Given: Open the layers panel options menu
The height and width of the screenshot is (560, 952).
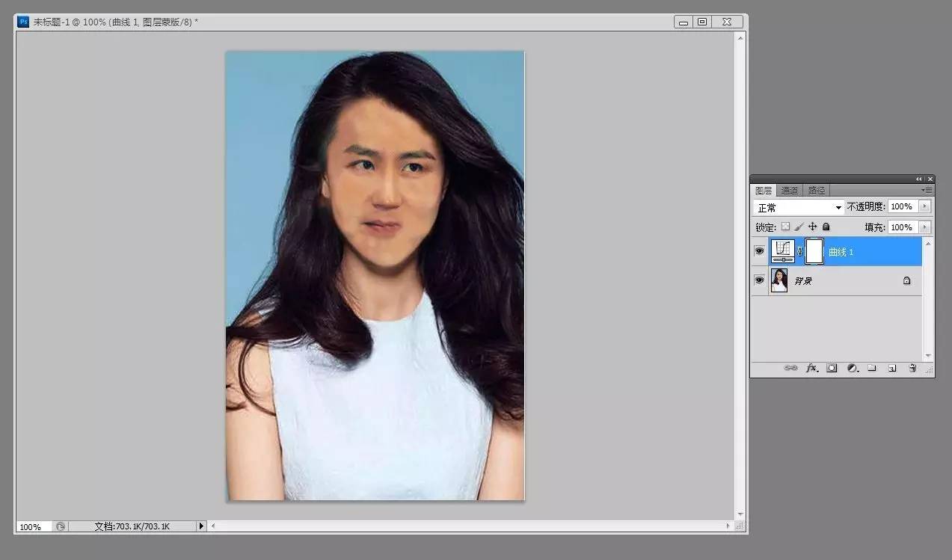Looking at the screenshot, I should tap(928, 191).
